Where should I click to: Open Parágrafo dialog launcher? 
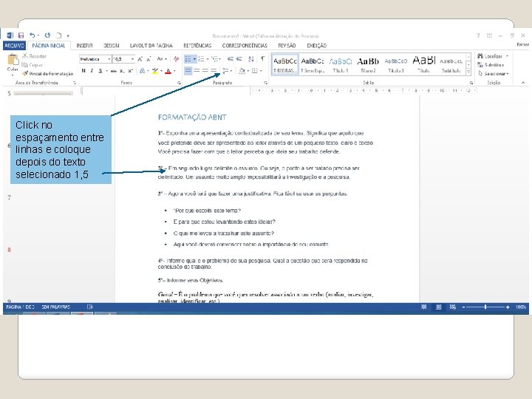click(x=266, y=83)
